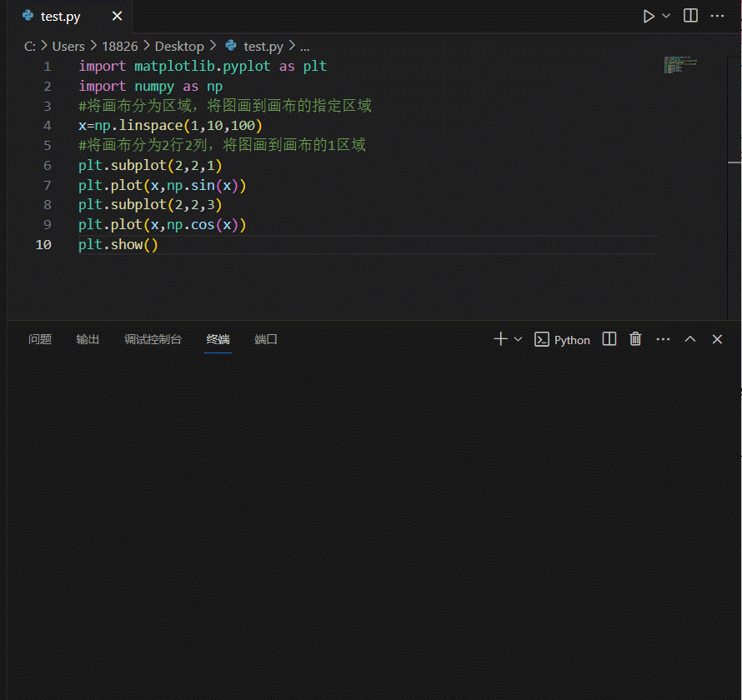Switch to 问题 panel tab
This screenshot has height=700, width=742.
(x=40, y=339)
